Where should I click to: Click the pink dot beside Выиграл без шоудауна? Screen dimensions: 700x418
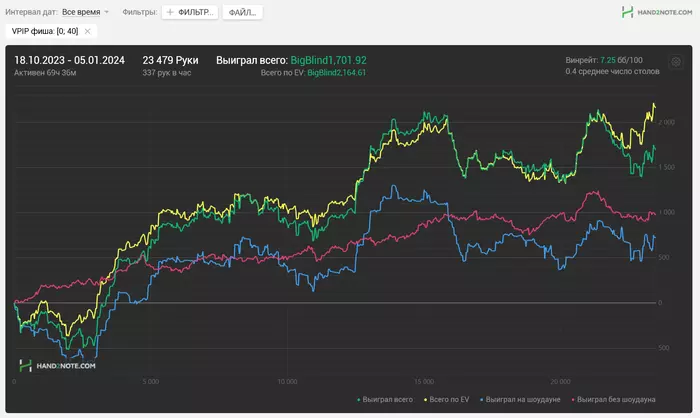click(573, 400)
